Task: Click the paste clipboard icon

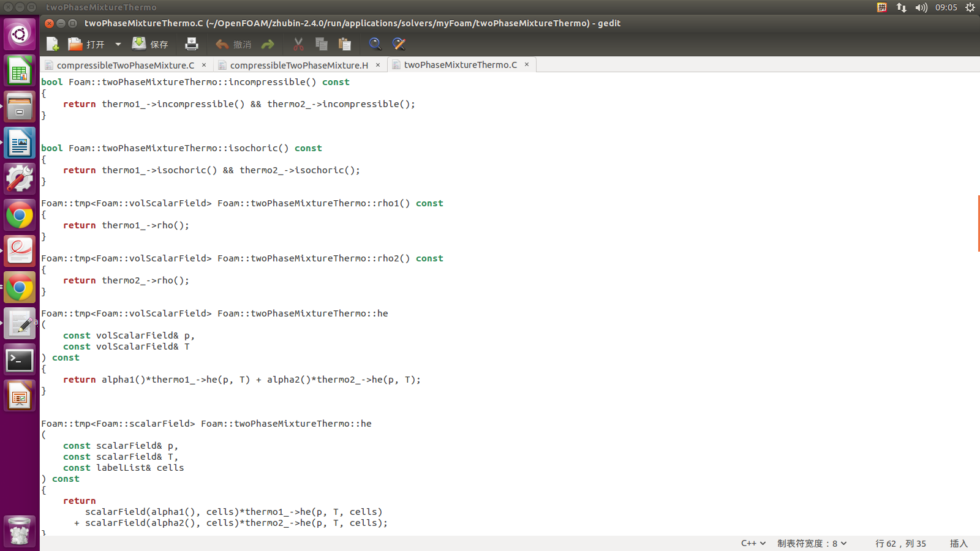Action: [345, 44]
